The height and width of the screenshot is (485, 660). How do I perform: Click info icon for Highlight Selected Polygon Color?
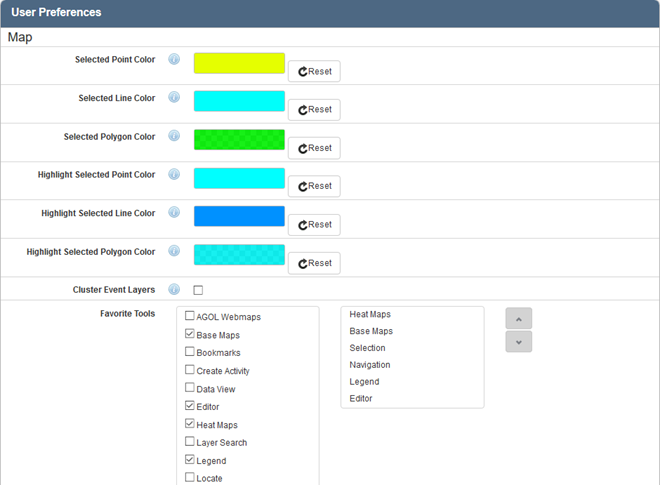pos(174,251)
